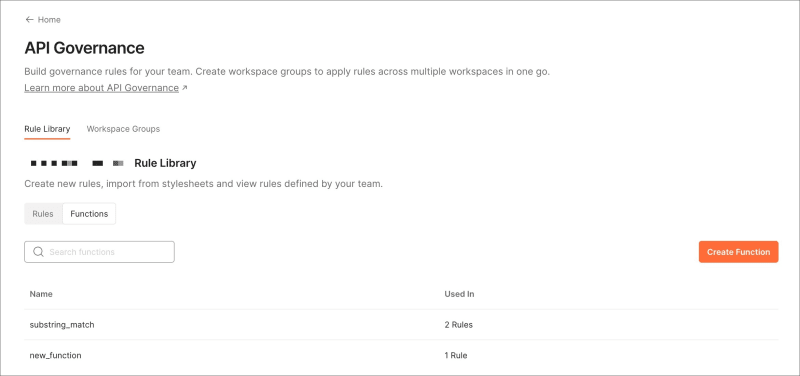Open the new_function function row

coord(401,355)
